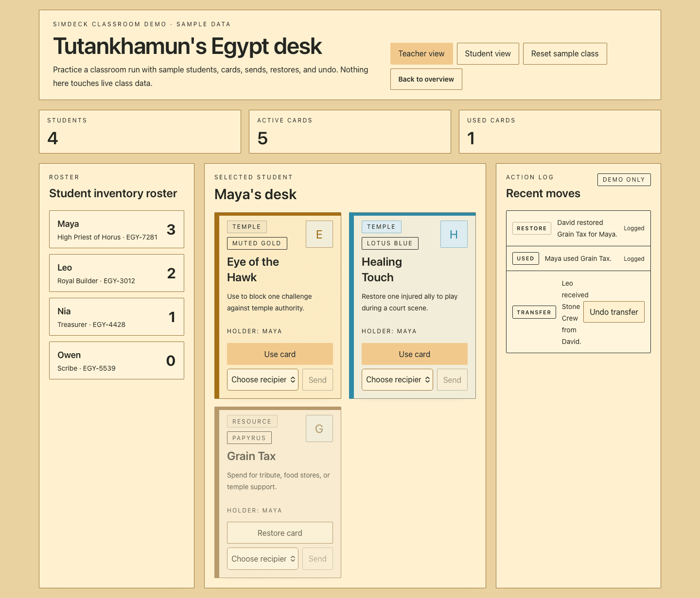Click Send on Grain Tax card
The image size is (700, 598).
pyautogui.click(x=317, y=559)
